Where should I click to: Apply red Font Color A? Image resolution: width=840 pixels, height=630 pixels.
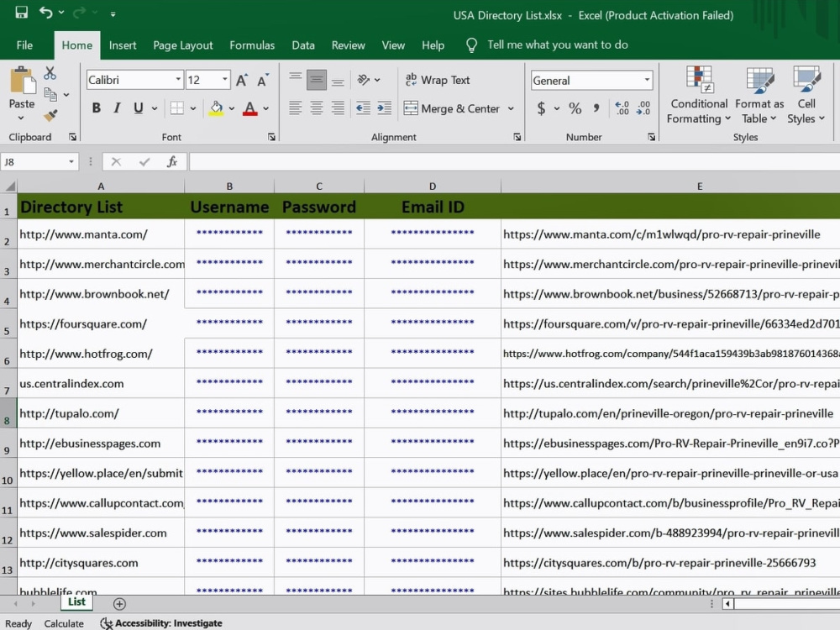tap(249, 108)
